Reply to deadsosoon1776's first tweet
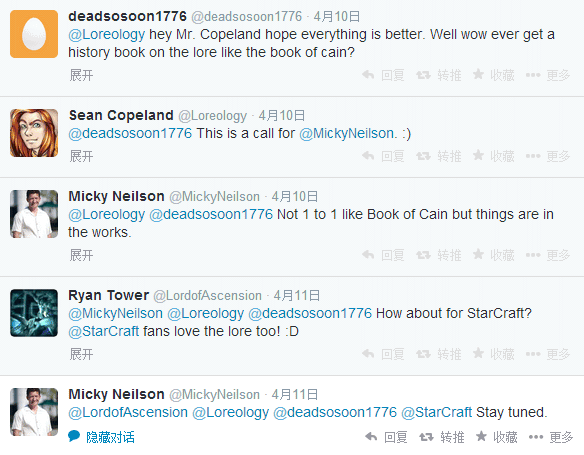The width and height of the screenshot is (584, 455). [383, 75]
